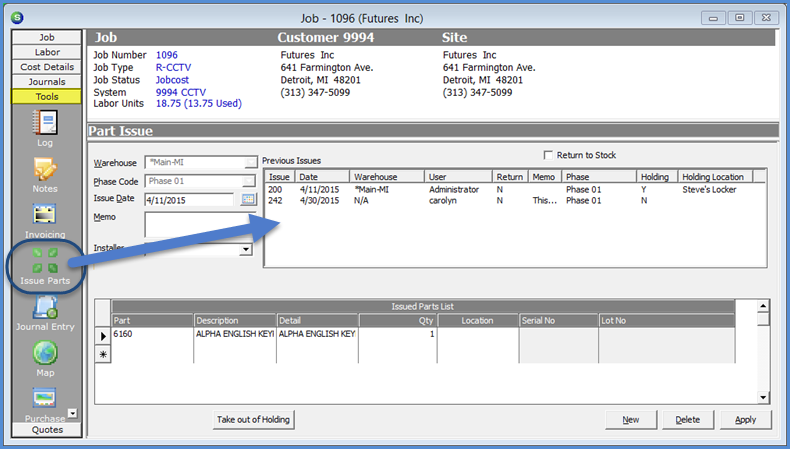Switch to the Job tab
790x449 pixels.
[x=47, y=37]
